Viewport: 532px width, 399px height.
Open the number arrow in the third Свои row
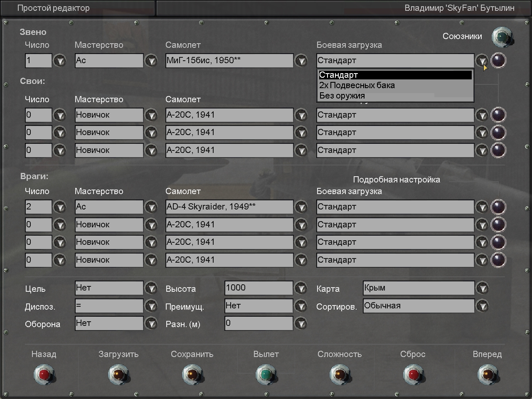pos(60,150)
